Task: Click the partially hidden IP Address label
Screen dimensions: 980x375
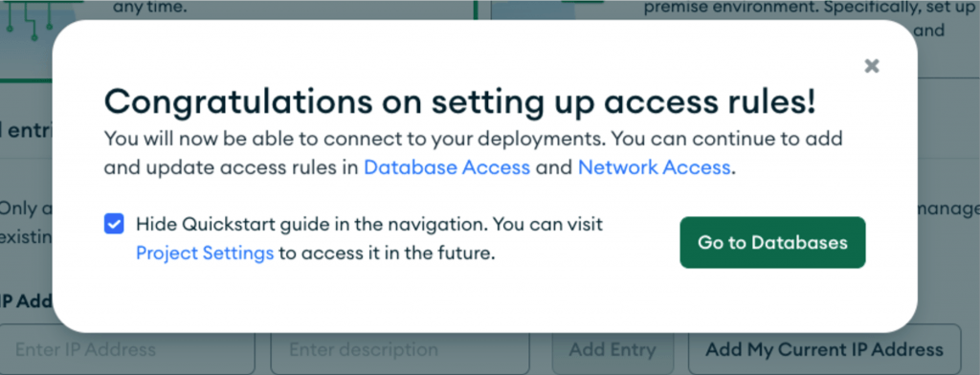Action: click(26, 300)
